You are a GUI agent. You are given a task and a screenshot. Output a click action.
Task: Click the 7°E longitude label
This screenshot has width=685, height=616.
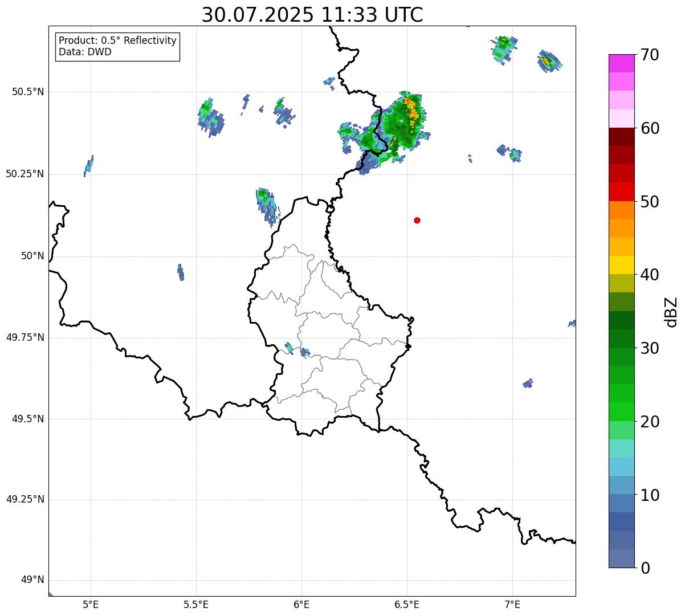(512, 604)
